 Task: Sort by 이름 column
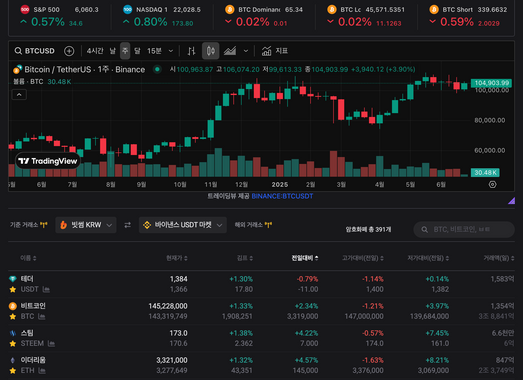[x=28, y=258]
